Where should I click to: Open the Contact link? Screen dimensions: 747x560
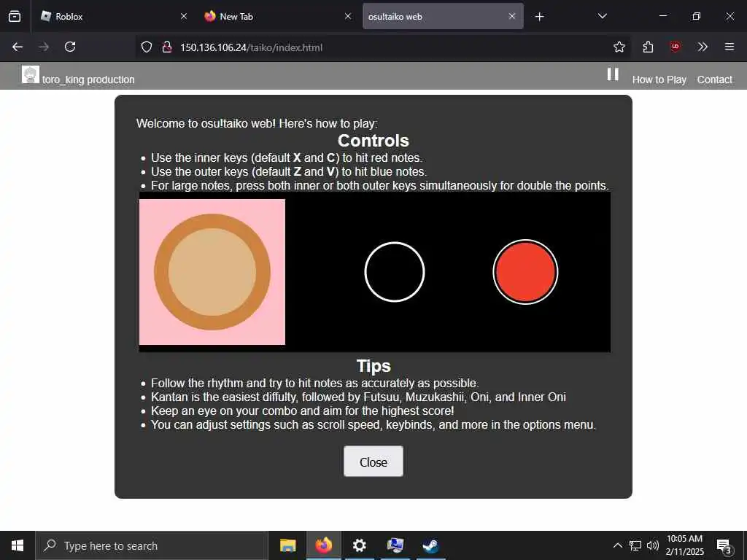(x=714, y=79)
